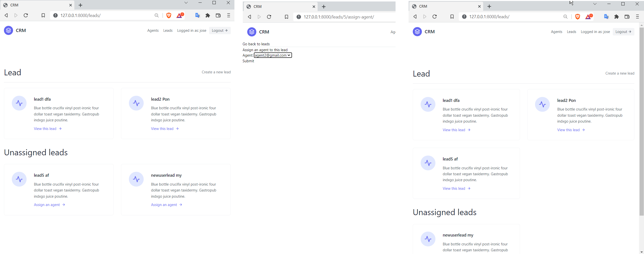Reload the page in right browser window

coord(434,16)
